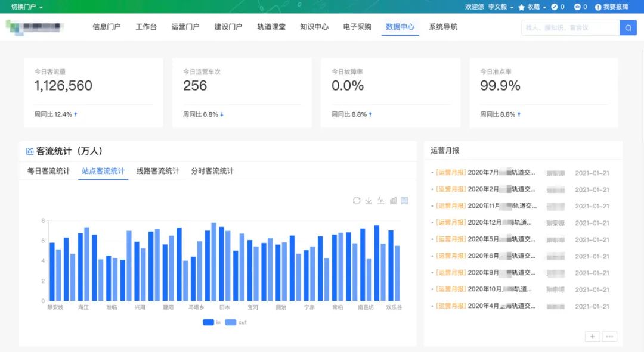
Task: Click the 南邑坊 axis label
Action: (366, 307)
